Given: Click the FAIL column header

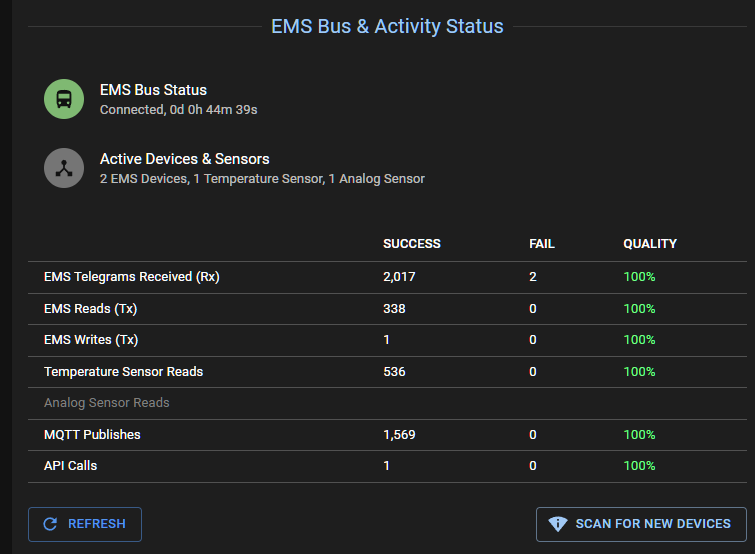Looking at the screenshot, I should click(x=542, y=244).
